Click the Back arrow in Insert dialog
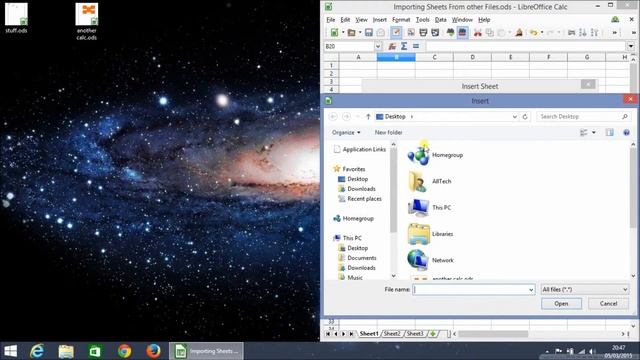Image resolution: width=640 pixels, height=360 pixels. click(x=333, y=117)
